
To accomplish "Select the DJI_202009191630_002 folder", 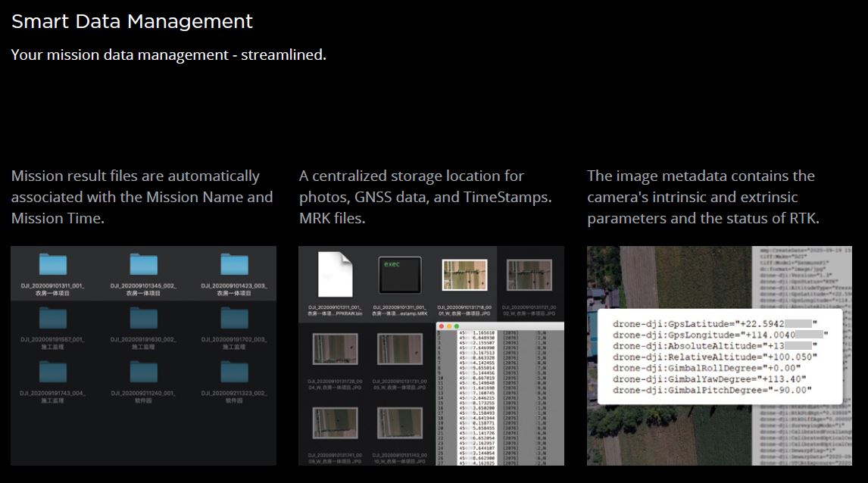I will tap(143, 318).
